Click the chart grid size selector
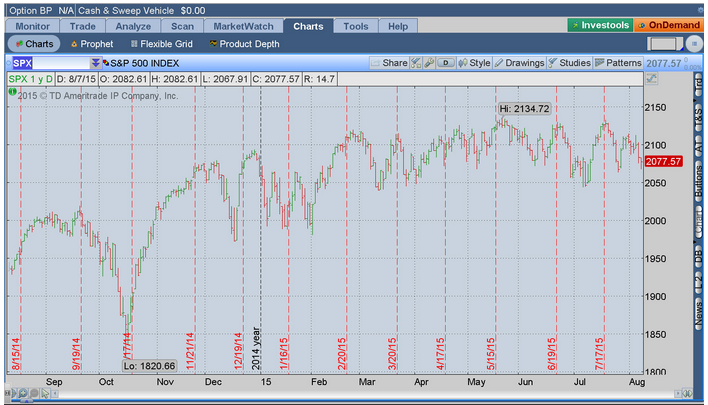Image resolution: width=708 pixels, height=405 pixels. (x=665, y=44)
